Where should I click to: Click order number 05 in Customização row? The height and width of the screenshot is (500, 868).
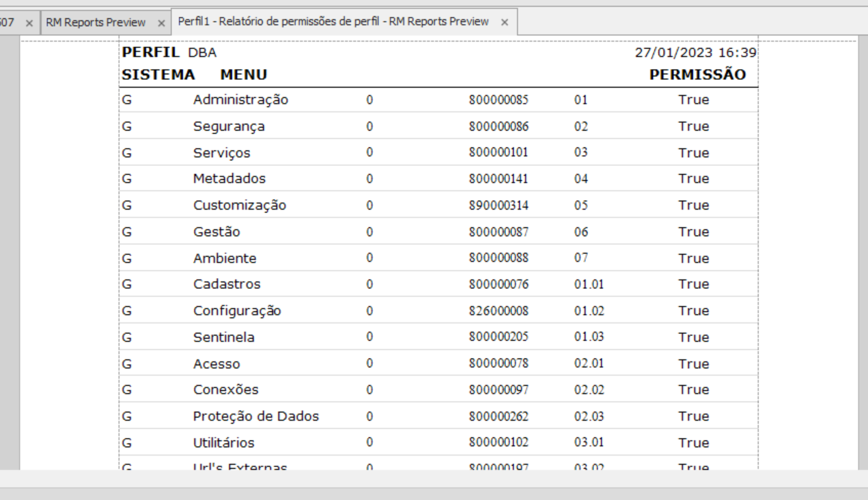pyautogui.click(x=581, y=206)
